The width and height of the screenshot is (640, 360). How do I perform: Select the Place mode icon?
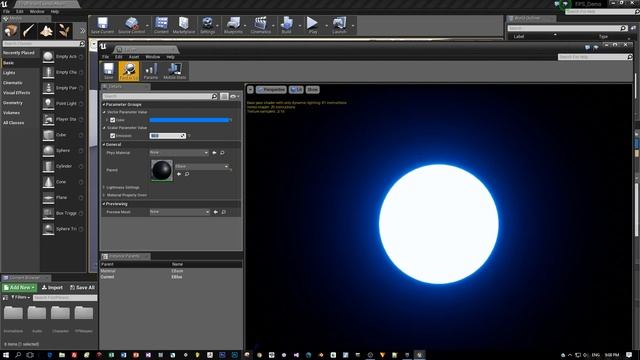[x=11, y=31]
